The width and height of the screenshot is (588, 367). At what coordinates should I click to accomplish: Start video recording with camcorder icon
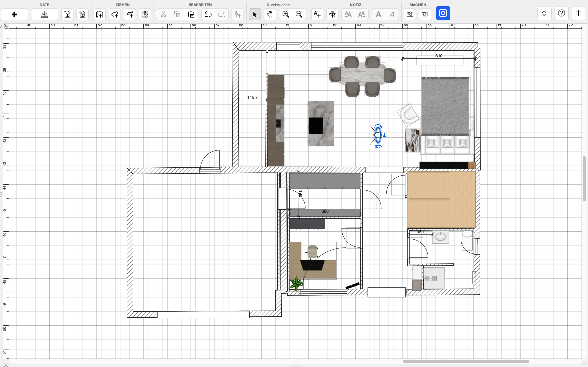(425, 14)
